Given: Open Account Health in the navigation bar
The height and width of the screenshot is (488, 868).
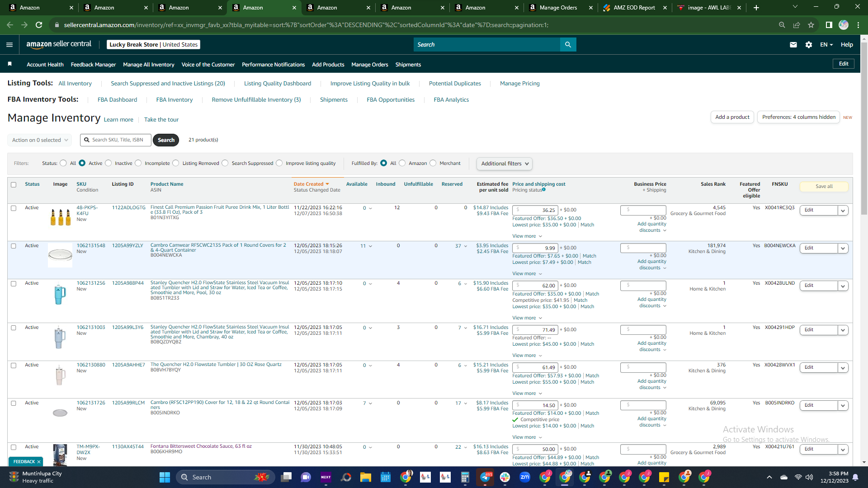Looking at the screenshot, I should pyautogui.click(x=45, y=65).
